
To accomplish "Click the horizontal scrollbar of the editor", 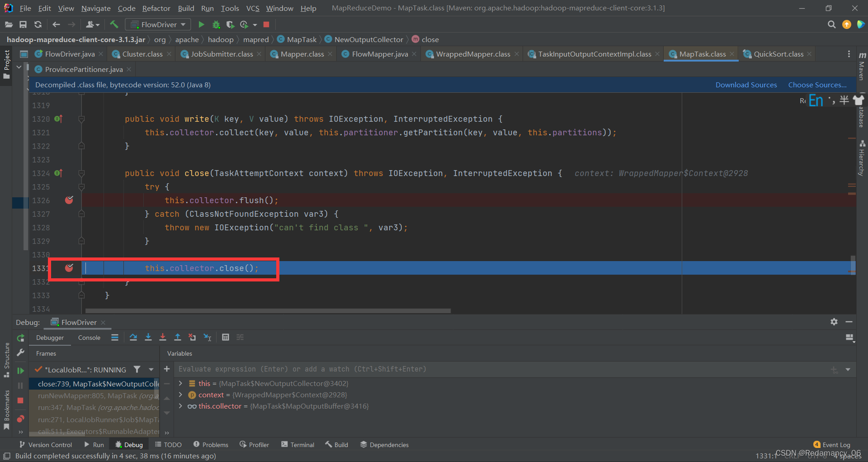I will [x=268, y=311].
